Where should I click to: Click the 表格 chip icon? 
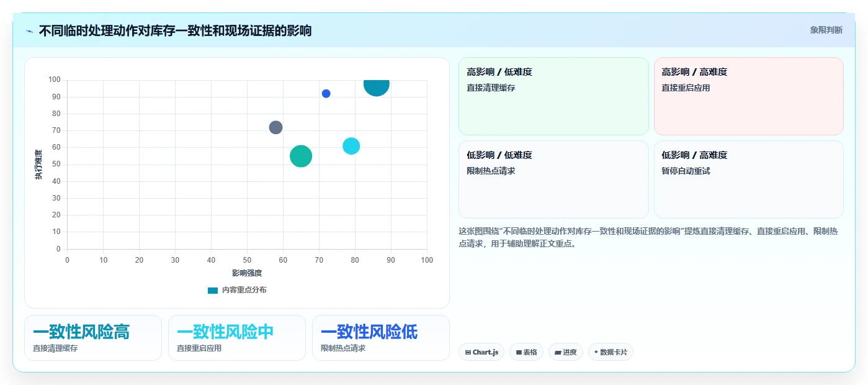pos(519,352)
